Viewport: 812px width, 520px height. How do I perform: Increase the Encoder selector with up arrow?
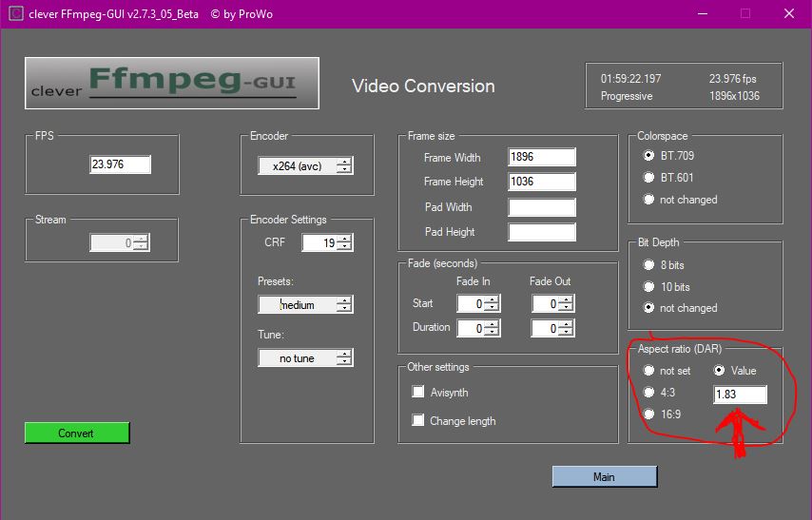coord(344,162)
